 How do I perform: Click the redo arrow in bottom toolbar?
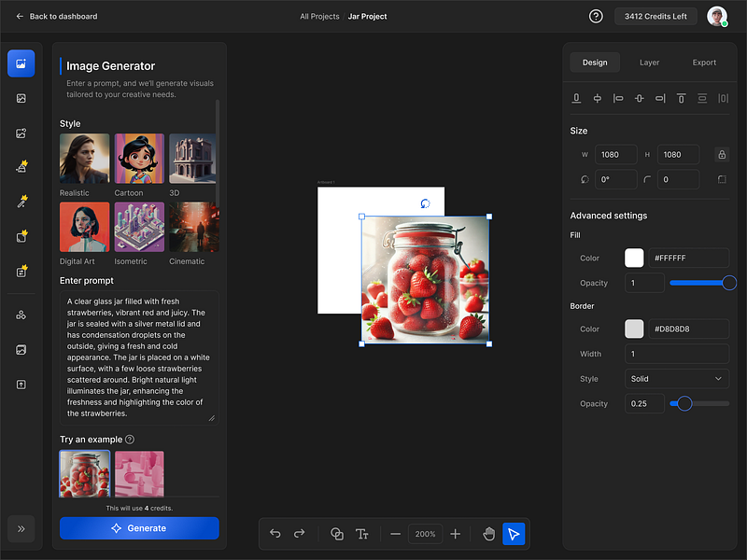(x=300, y=534)
